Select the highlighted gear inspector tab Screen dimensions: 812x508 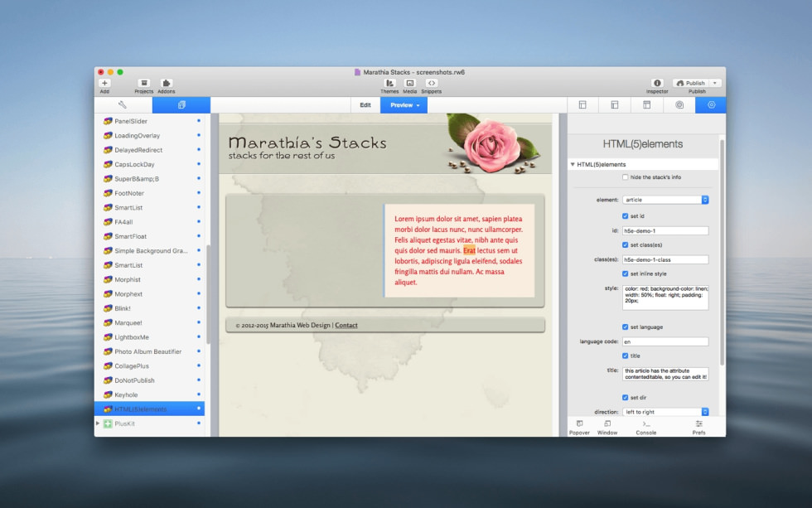711,105
